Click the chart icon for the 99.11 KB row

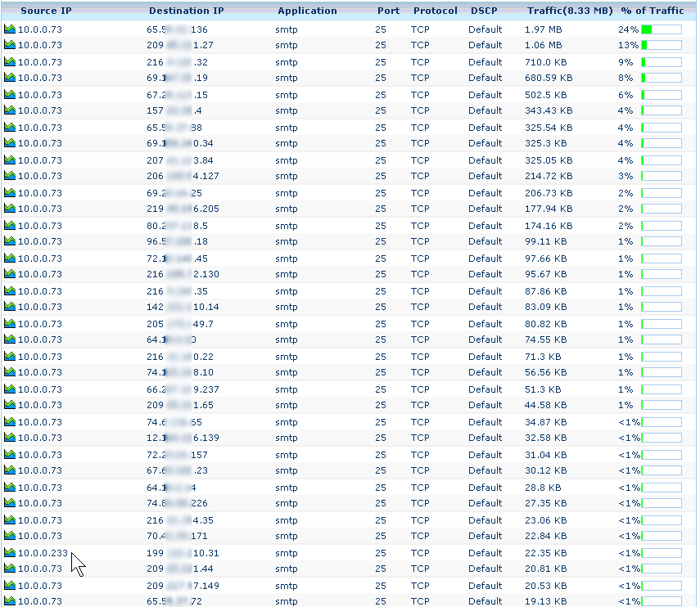pyautogui.click(x=10, y=241)
